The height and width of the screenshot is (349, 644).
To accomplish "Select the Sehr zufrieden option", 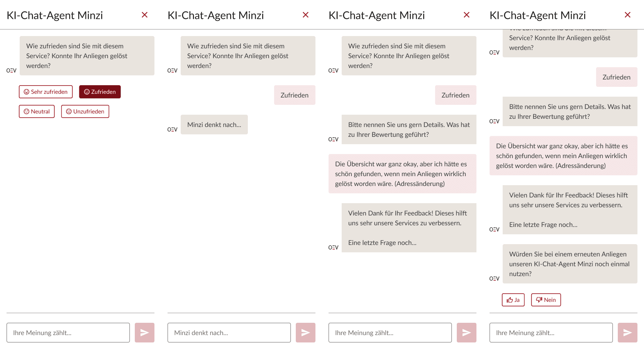I will point(45,91).
